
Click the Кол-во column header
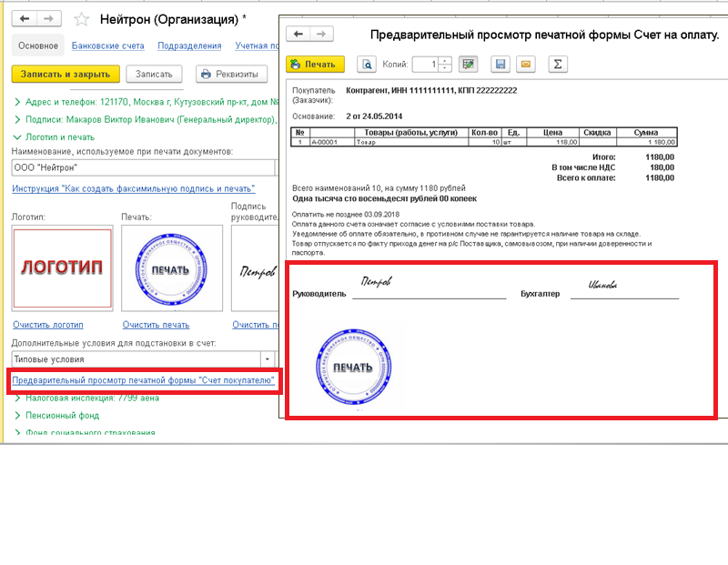click(x=484, y=132)
